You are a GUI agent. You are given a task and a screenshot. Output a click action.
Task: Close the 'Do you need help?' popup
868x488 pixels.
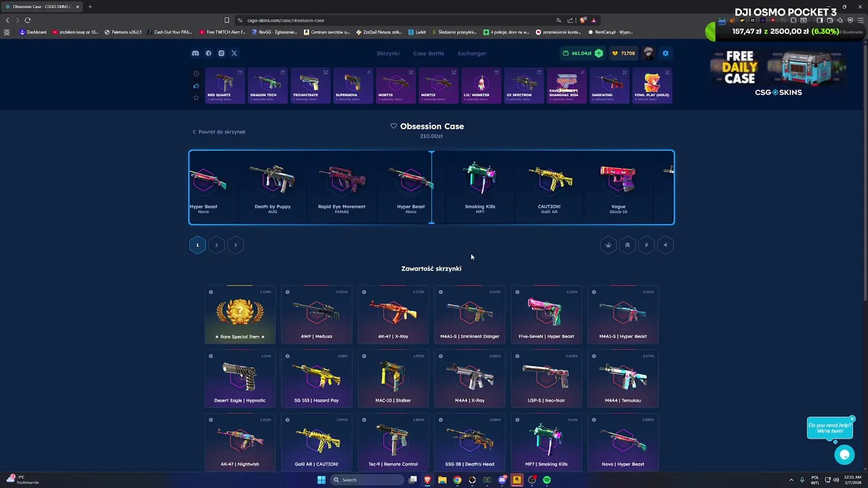(852, 418)
